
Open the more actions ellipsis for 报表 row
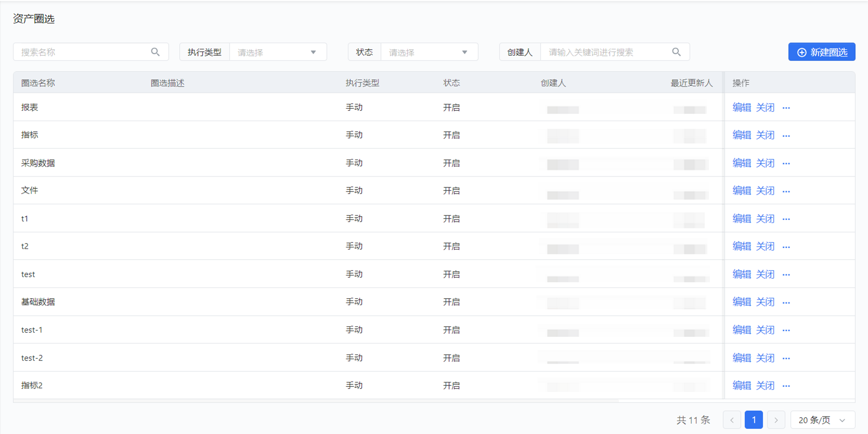click(x=786, y=108)
